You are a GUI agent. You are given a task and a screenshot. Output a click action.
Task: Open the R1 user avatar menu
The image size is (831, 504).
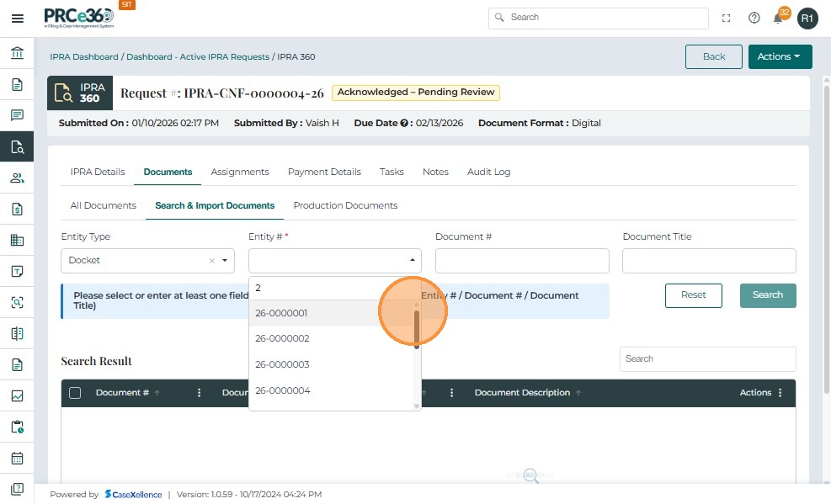click(807, 19)
